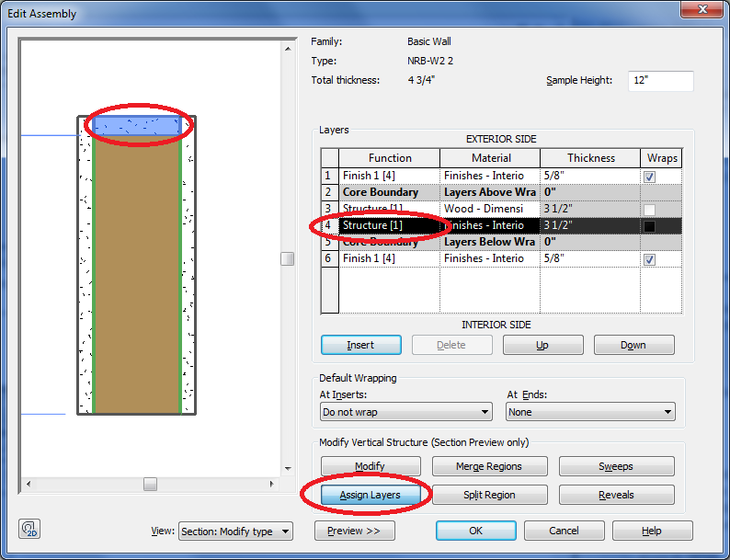Viewport: 730px width, 560px height.
Task: Open the Help button
Action: 652,531
